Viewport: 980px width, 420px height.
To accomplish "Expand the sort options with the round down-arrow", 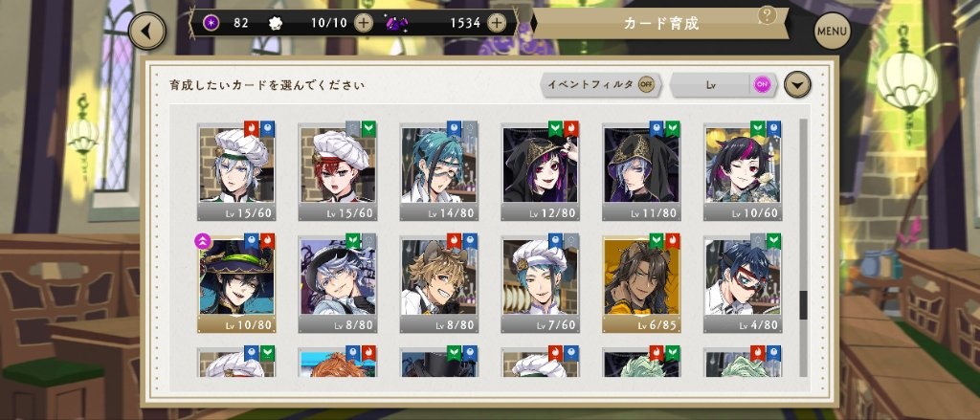I will 797,84.
